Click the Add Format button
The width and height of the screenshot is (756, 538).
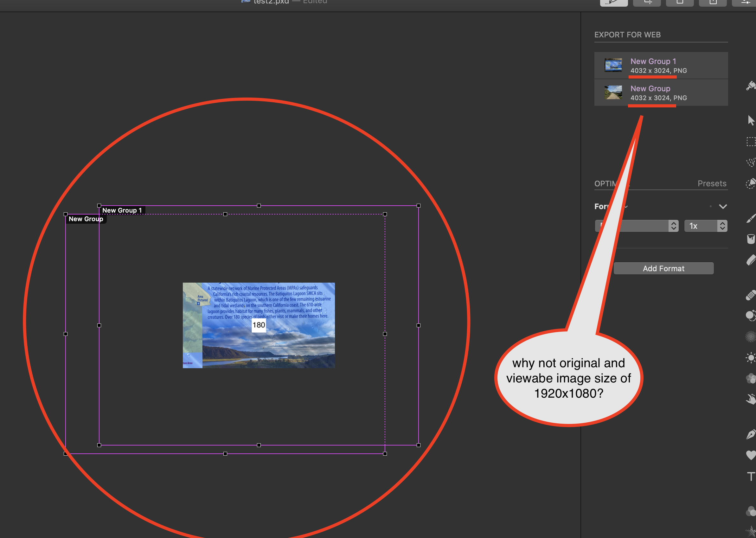[663, 268]
